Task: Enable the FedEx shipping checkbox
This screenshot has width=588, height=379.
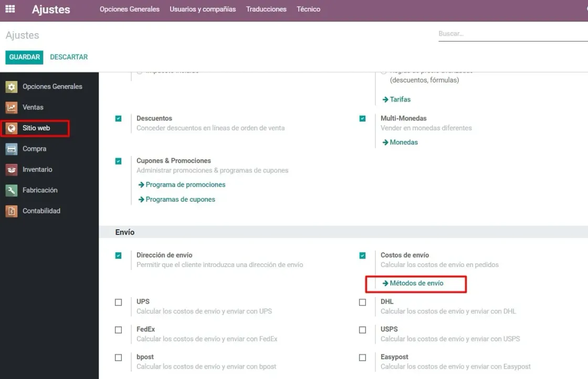Action: 119,330
